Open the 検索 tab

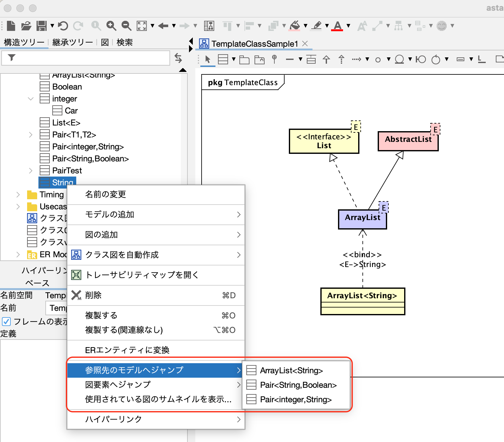(x=125, y=42)
